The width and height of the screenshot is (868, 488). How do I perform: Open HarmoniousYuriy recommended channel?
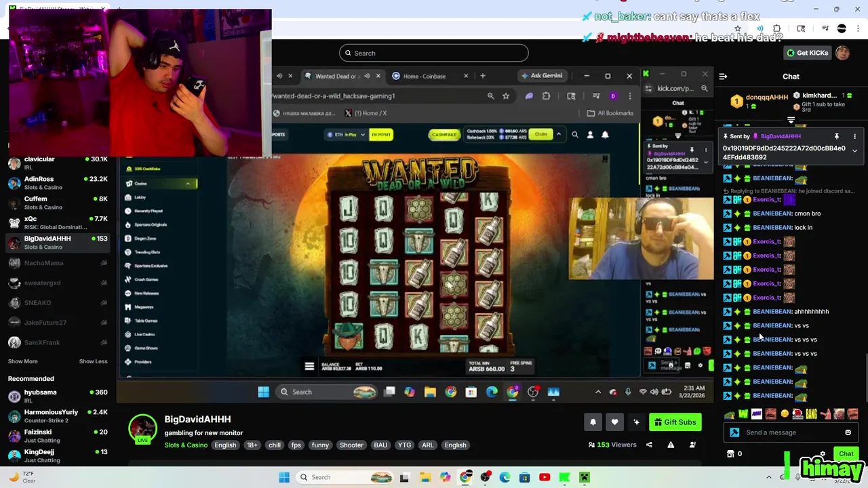(x=58, y=416)
